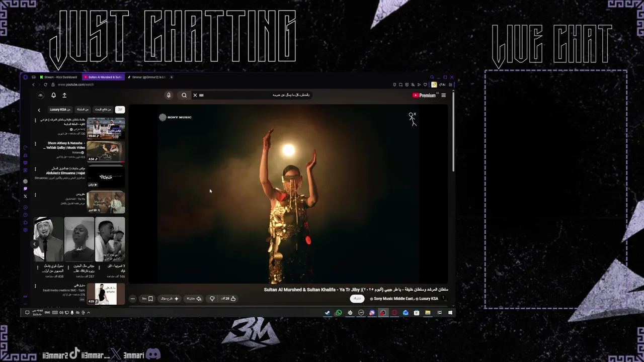Open the Windows Start button
Image resolution: width=644 pixels, height=362 pixels.
[x=450, y=313]
